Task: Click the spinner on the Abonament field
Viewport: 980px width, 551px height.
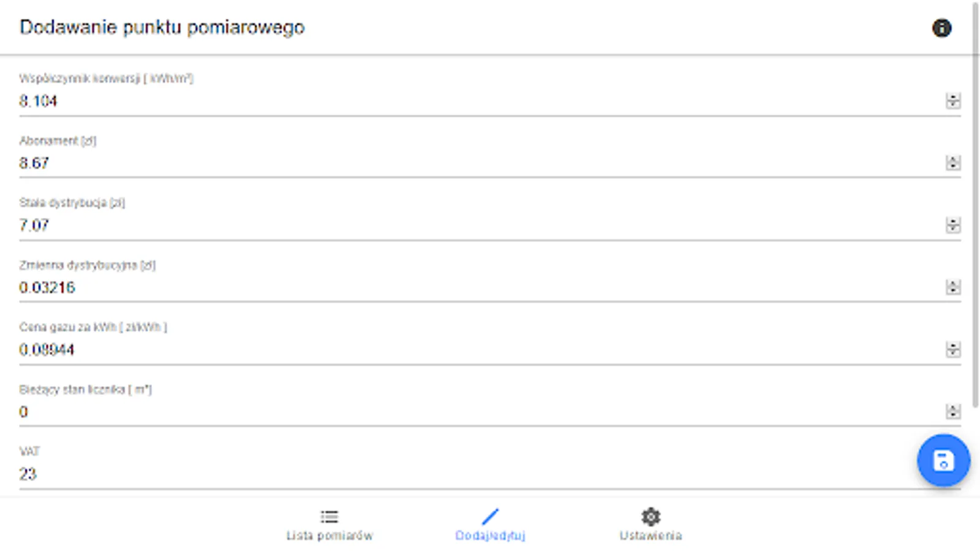Action: [953, 163]
